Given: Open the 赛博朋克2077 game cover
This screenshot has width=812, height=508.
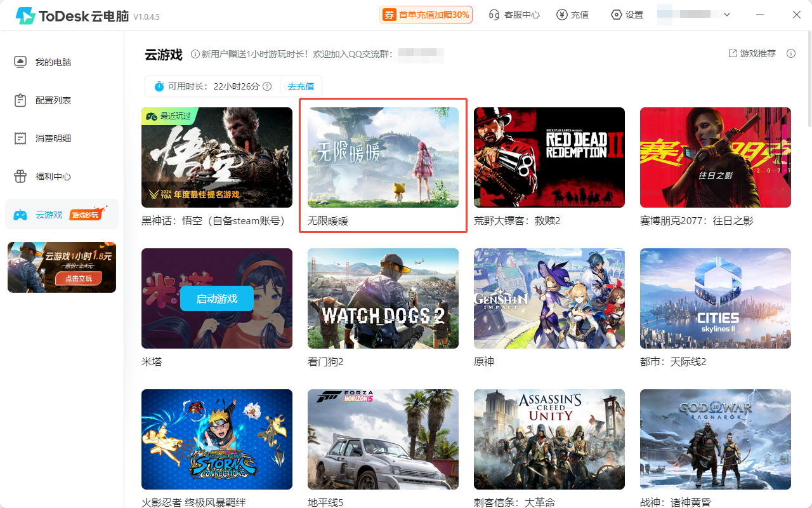Looking at the screenshot, I should pyautogui.click(x=716, y=157).
